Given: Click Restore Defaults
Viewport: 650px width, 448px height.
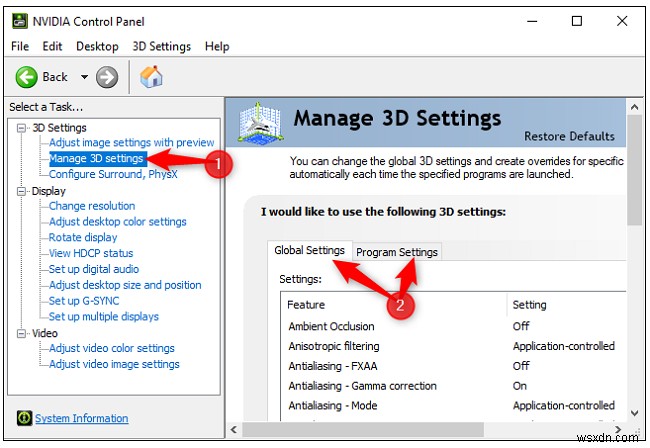Looking at the screenshot, I should [x=568, y=136].
